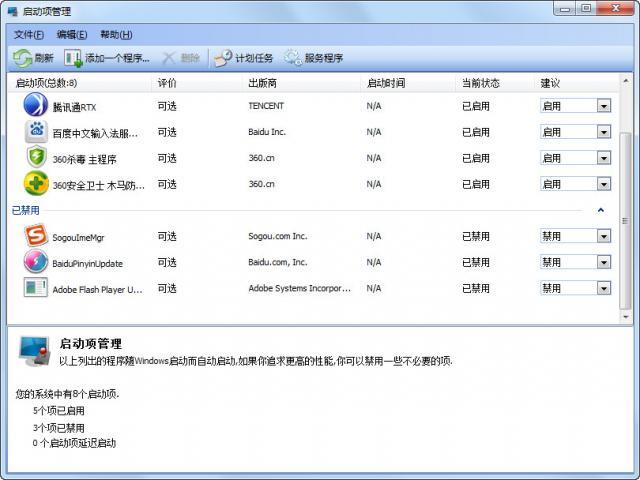
Task: Click the 刷新 refresh icon
Action: (x=22, y=58)
